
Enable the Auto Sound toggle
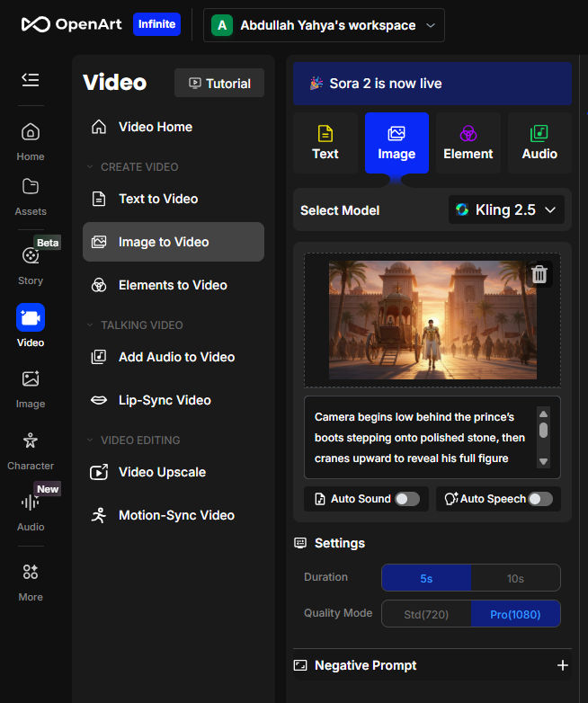[406, 499]
